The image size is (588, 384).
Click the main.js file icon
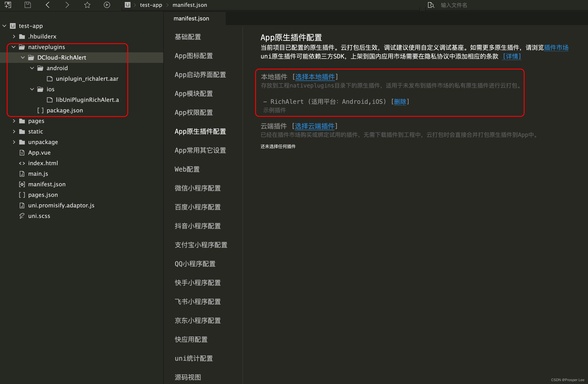(x=22, y=174)
